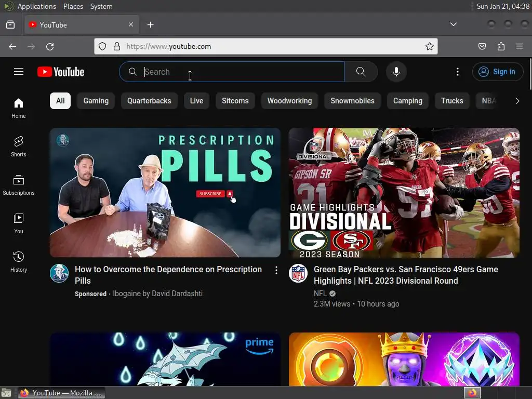Click the search magnifier button
Screen dimensions: 532x399
click(361, 72)
